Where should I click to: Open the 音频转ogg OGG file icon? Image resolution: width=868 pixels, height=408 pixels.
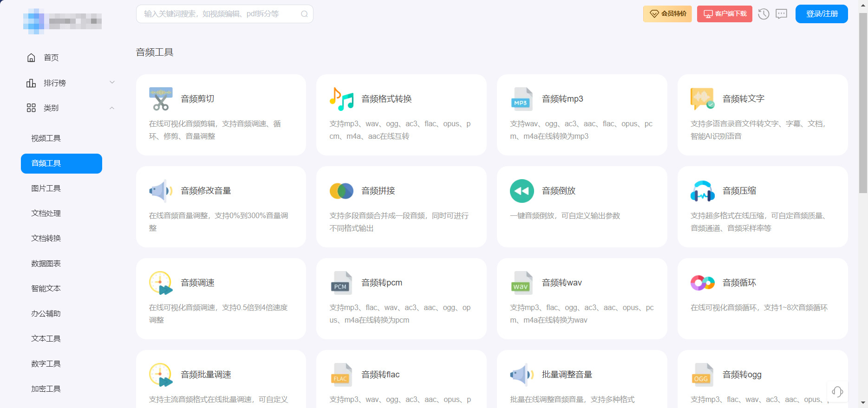703,375
